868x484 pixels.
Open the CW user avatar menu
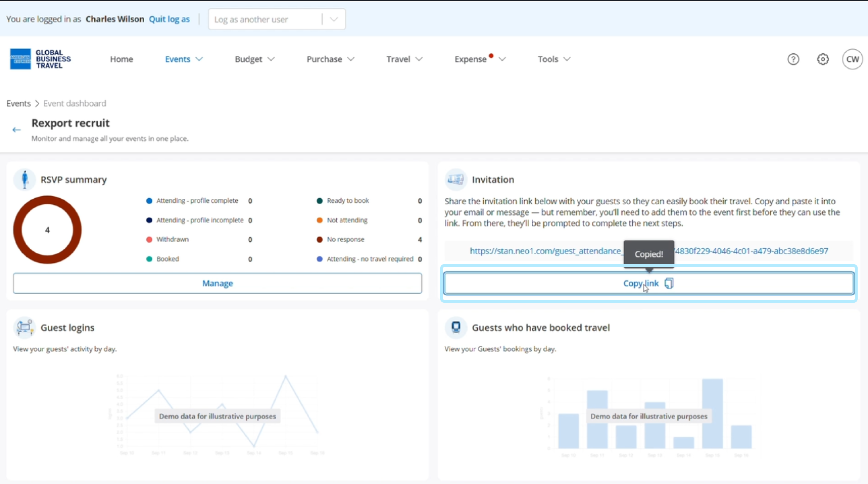coord(852,59)
